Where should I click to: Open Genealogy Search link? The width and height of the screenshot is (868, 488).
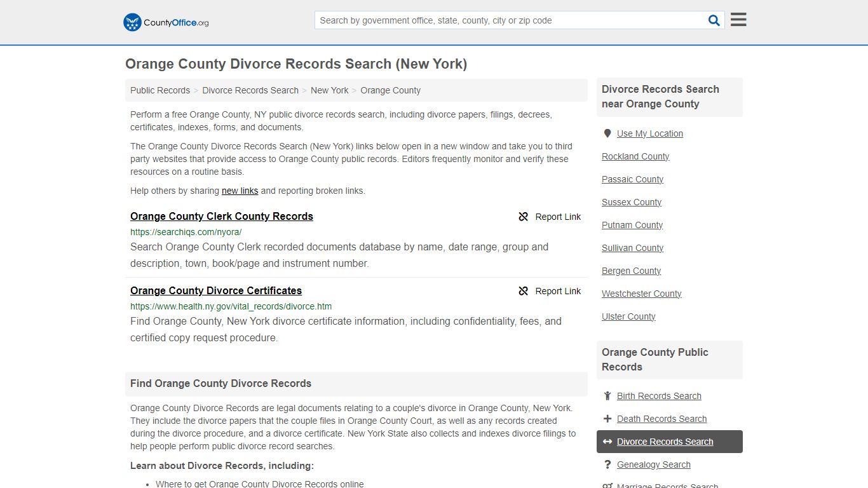pyautogui.click(x=653, y=464)
